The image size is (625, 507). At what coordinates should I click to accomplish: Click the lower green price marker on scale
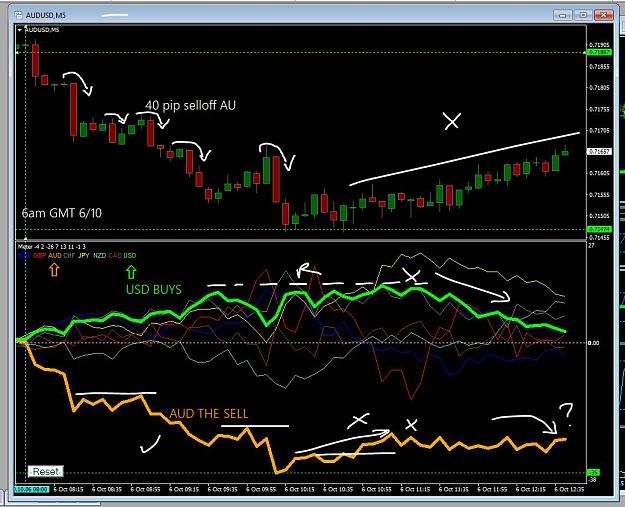(x=599, y=229)
